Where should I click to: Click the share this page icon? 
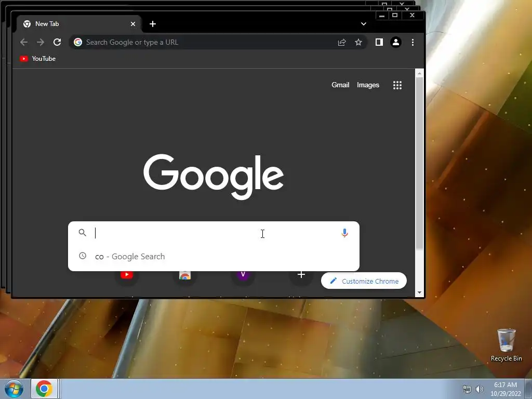tap(342, 42)
